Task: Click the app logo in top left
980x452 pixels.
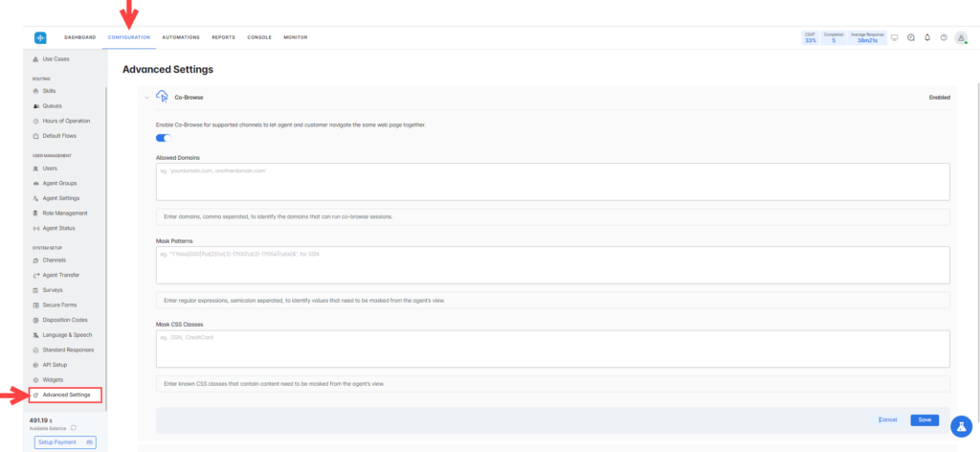Action: pos(40,37)
